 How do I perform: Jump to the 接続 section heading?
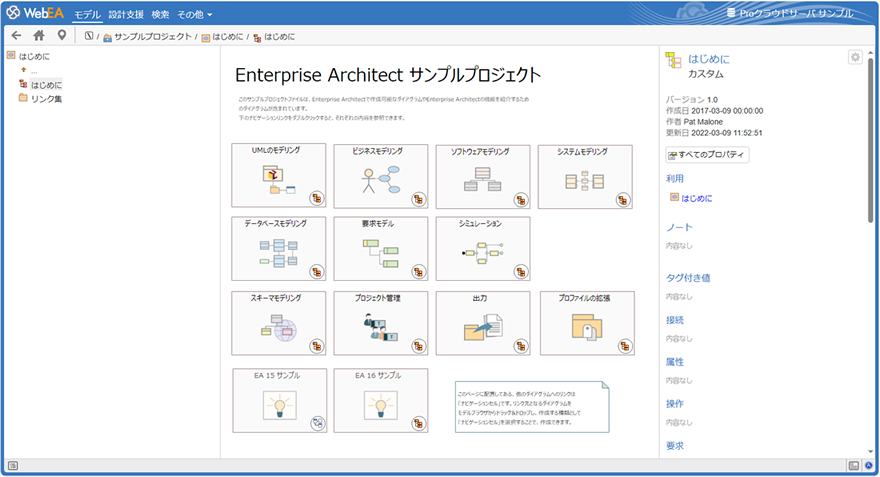pyautogui.click(x=675, y=320)
